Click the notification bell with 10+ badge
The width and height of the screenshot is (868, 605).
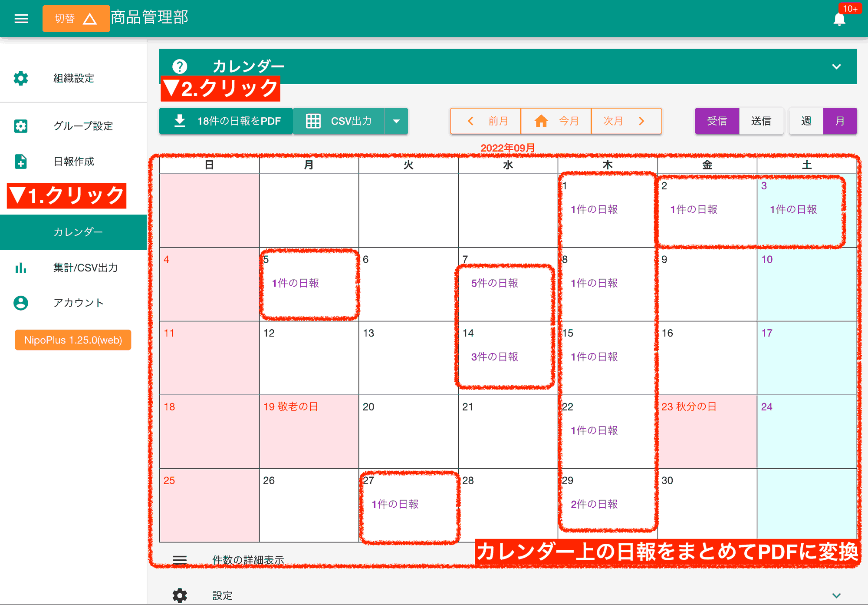click(x=839, y=19)
